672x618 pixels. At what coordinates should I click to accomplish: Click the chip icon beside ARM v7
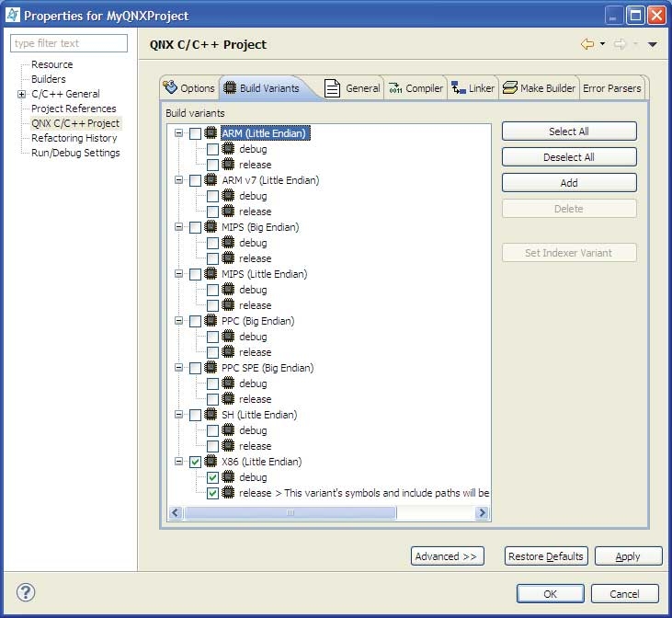point(211,180)
